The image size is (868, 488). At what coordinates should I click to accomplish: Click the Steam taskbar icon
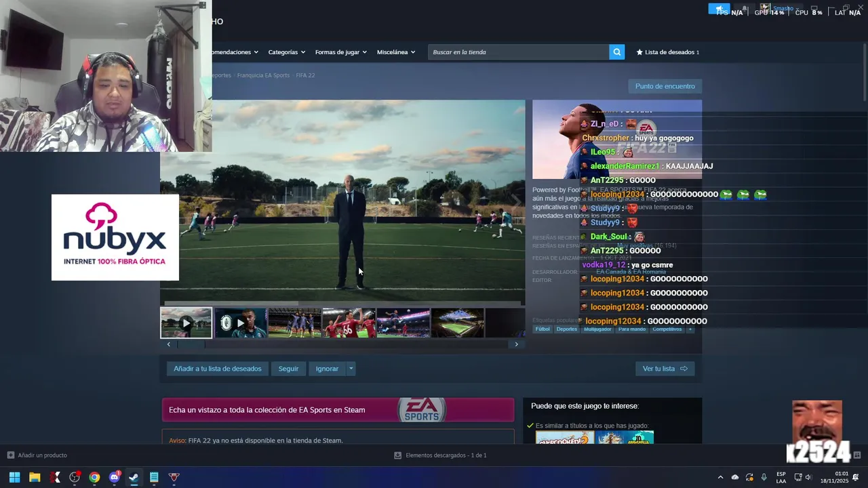(134, 477)
